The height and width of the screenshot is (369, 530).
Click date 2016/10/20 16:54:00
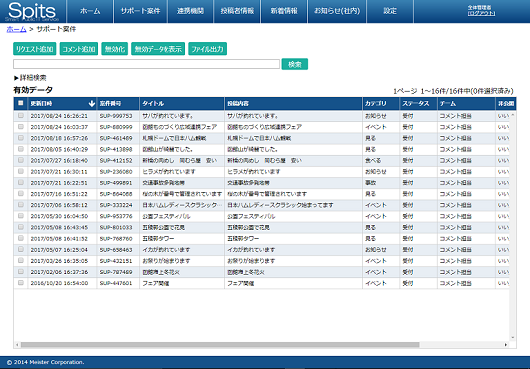click(59, 283)
